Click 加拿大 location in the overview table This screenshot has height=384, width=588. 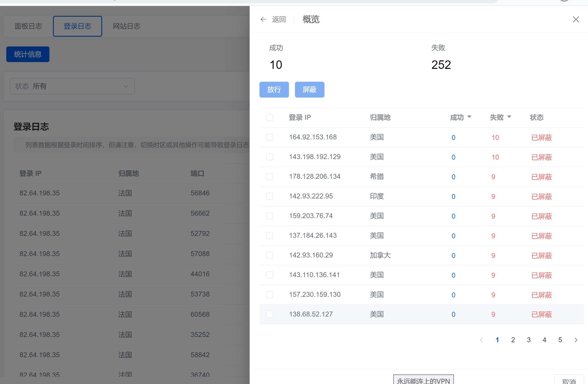[380, 255]
